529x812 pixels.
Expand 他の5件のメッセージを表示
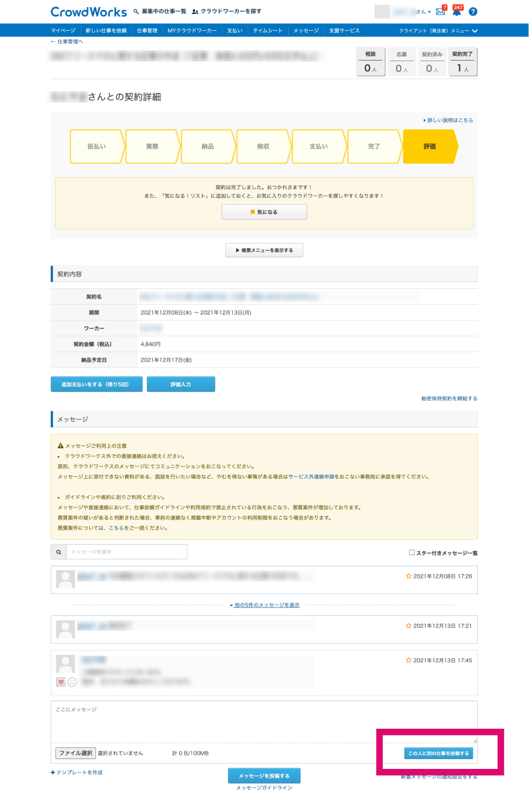click(265, 605)
